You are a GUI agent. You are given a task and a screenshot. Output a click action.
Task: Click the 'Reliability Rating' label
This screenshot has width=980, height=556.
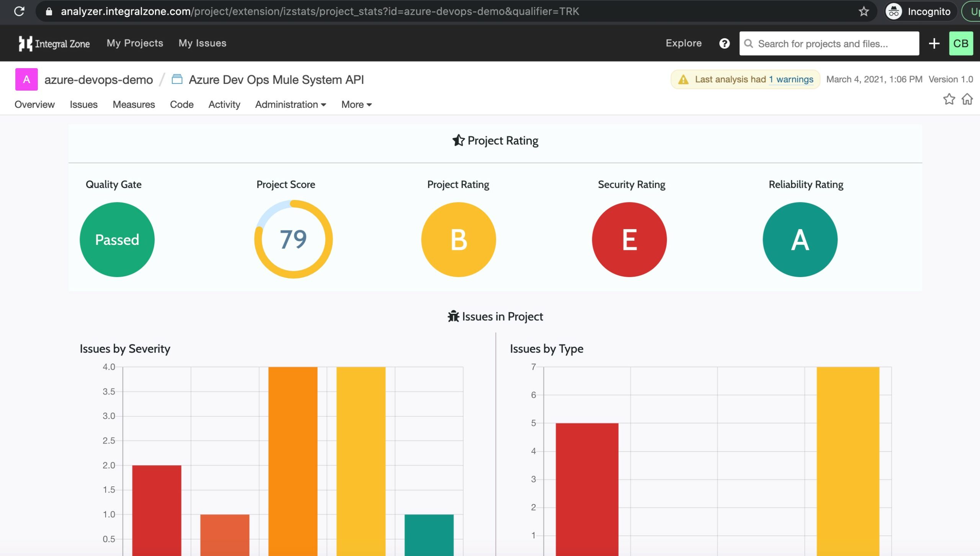tap(806, 184)
